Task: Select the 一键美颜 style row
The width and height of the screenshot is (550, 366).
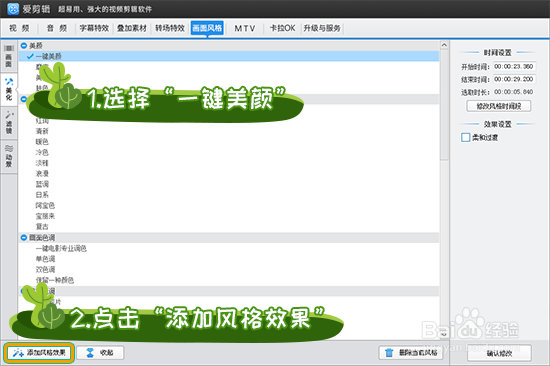Action: [229, 56]
